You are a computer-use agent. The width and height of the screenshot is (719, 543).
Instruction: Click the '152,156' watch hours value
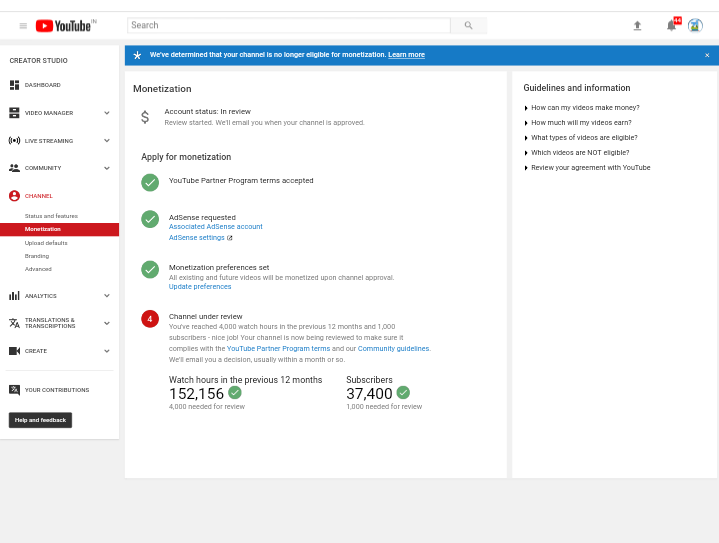[x=196, y=393]
